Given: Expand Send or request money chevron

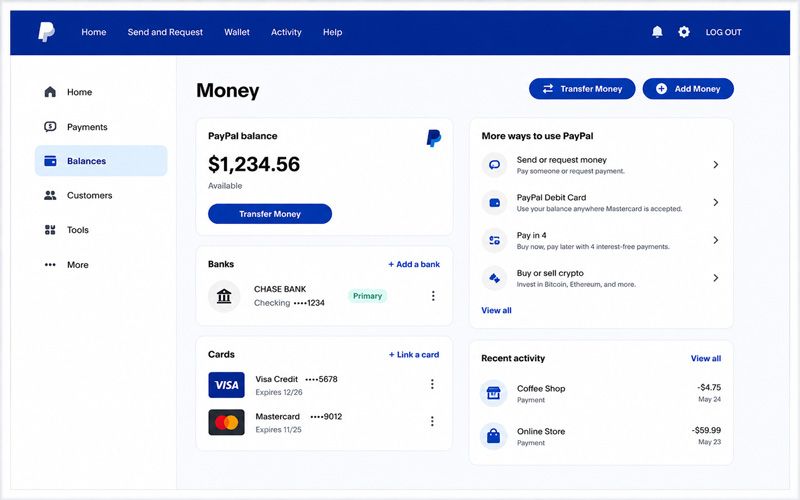Looking at the screenshot, I should coord(716,165).
